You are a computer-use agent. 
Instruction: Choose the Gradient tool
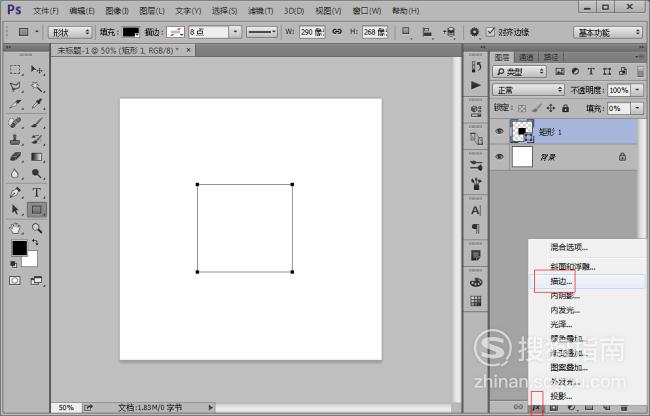(37, 157)
